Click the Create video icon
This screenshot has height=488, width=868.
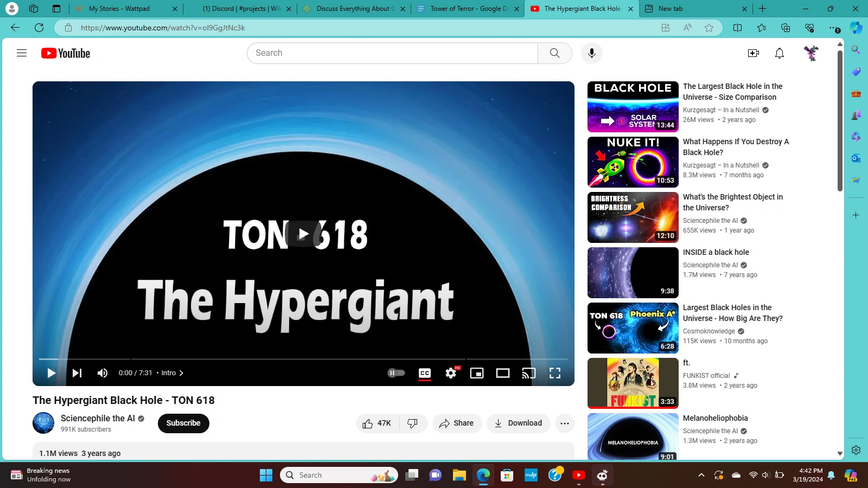pos(754,53)
